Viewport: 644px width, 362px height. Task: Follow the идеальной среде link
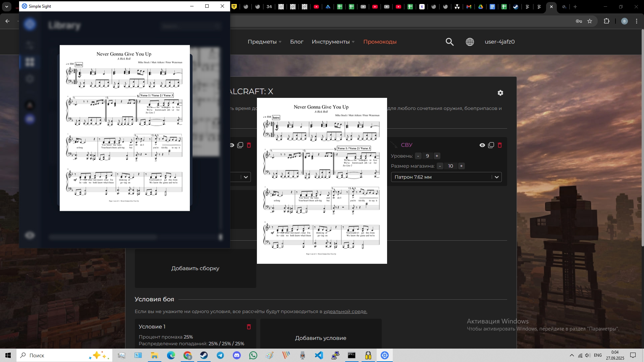coord(345,311)
